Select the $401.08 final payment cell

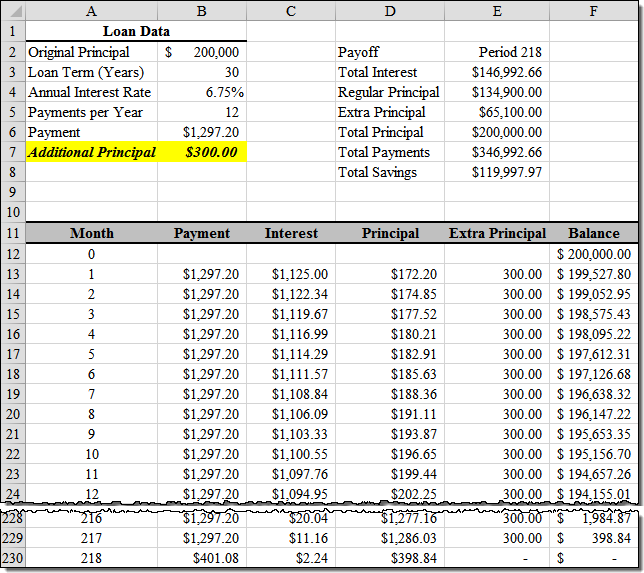(x=202, y=558)
